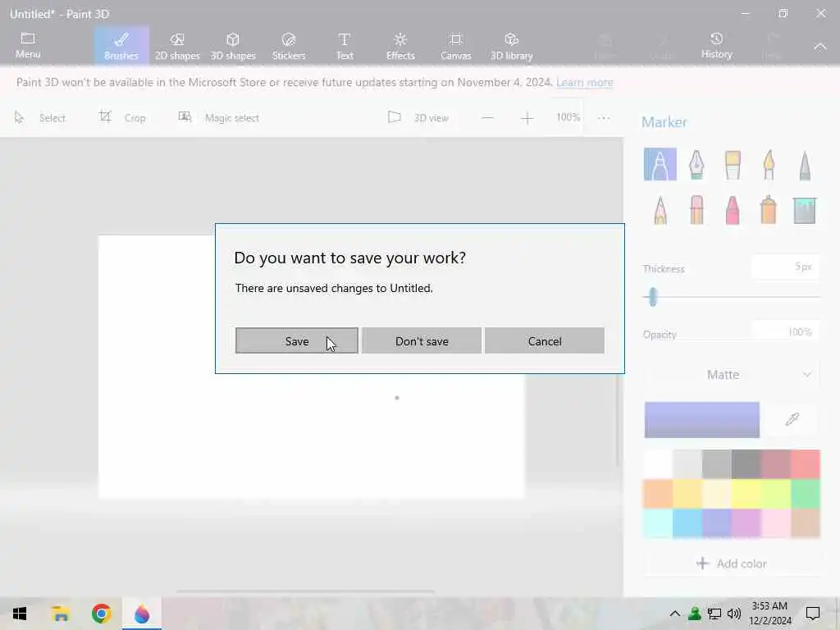Image resolution: width=840 pixels, height=630 pixels.
Task: Open the History panel
Action: (716, 46)
